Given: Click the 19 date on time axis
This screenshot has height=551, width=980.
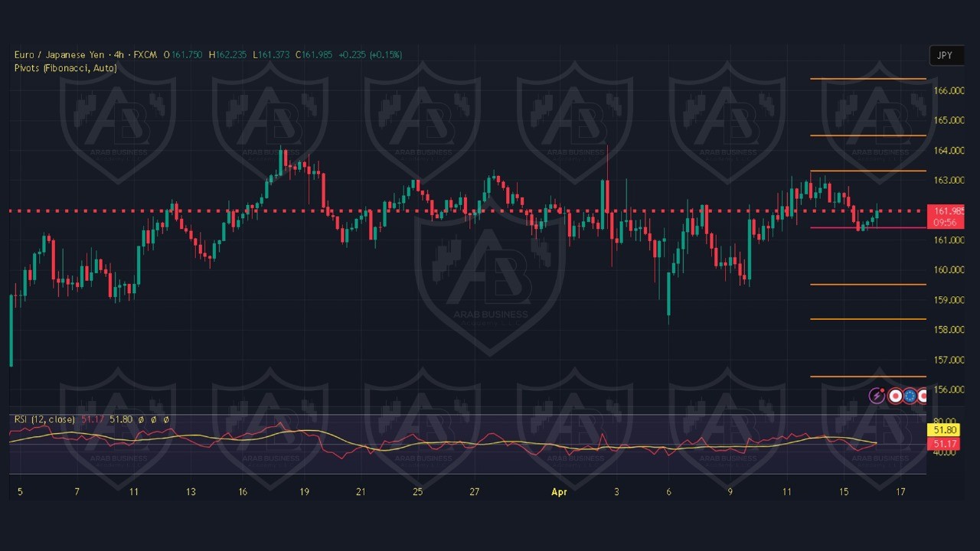Looking at the screenshot, I should pos(304,492).
